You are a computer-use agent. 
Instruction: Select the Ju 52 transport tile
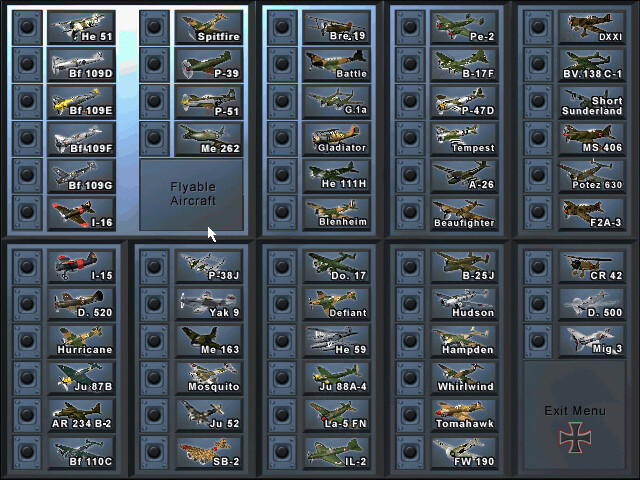click(209, 415)
